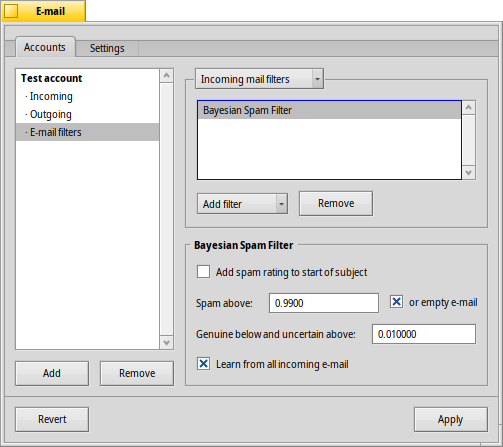Image resolution: width=503 pixels, height=447 pixels.
Task: Remove the selected filter from the list
Action: point(336,203)
